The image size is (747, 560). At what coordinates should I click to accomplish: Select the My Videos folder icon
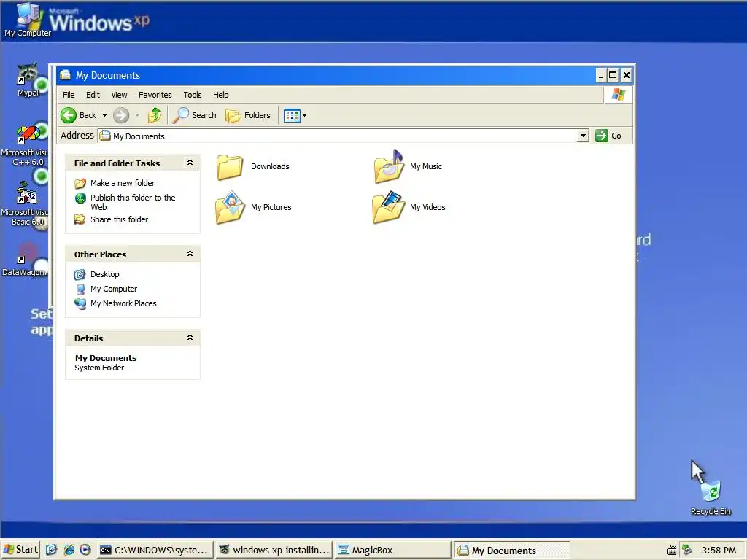coord(389,207)
